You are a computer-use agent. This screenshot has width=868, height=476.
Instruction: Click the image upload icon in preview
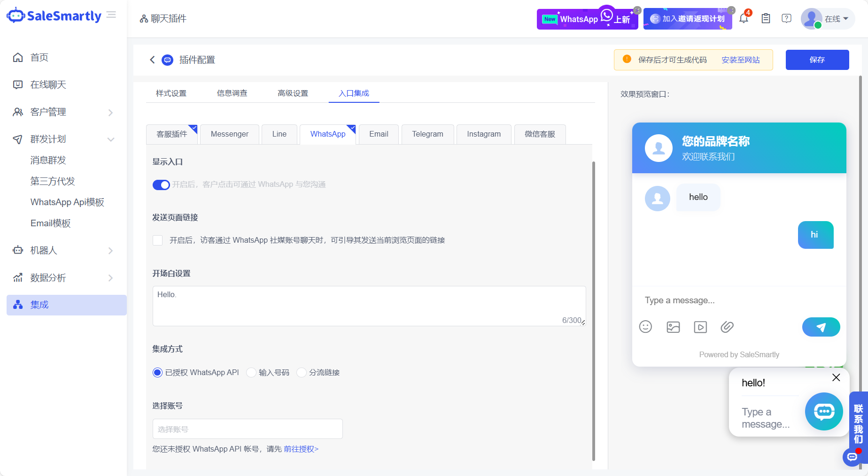pos(673,327)
